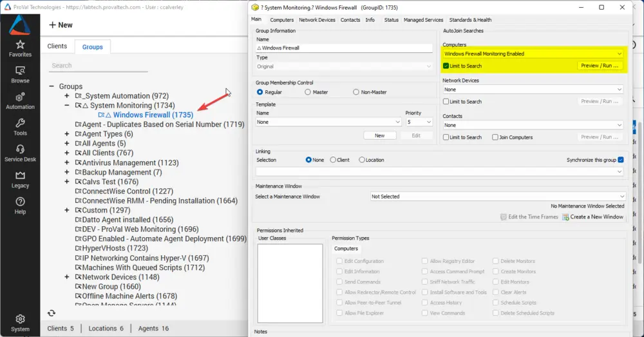The image size is (644, 337).
Task: Uncheck Limit to Search under Computers
Action: (446, 66)
